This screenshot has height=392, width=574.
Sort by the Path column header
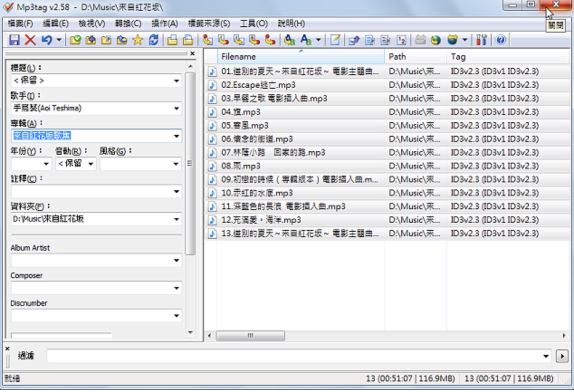tap(416, 57)
